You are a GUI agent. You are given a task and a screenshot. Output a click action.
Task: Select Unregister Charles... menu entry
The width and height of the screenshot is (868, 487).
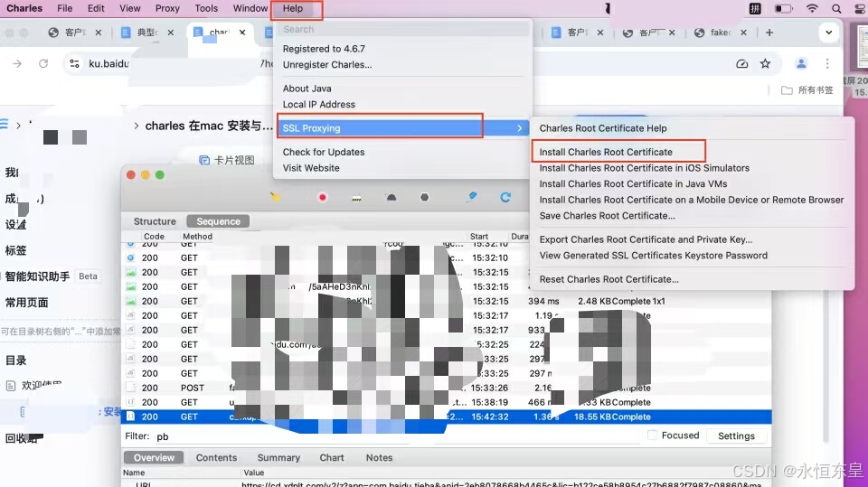coord(327,65)
